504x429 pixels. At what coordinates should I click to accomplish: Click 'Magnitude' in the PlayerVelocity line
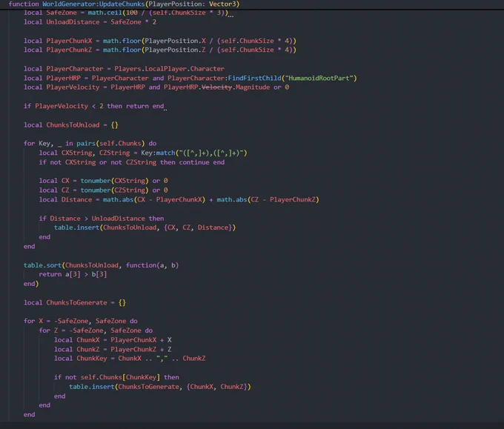(253, 87)
